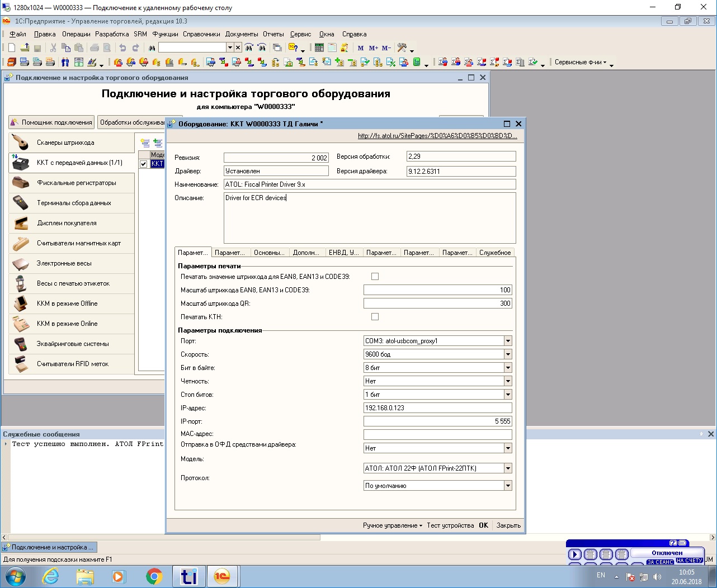Click the 'Помощник подключения' button
Viewport: 717px width, 588px height.
pyautogui.click(x=51, y=122)
